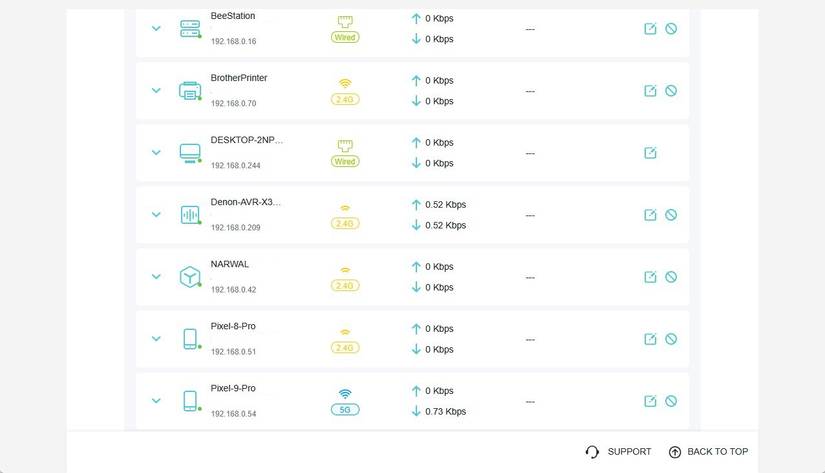Viewport: 825px width, 473px height.
Task: Open the SUPPORT link
Action: click(x=618, y=452)
